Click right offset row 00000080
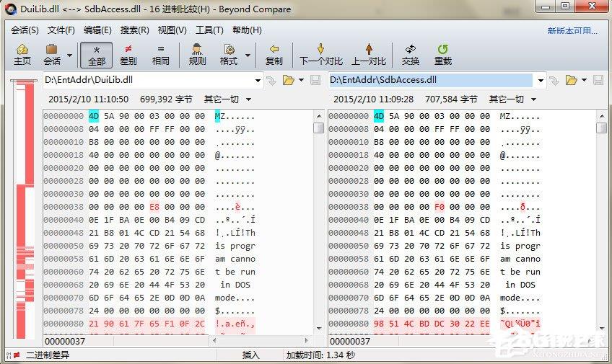 coord(349,324)
